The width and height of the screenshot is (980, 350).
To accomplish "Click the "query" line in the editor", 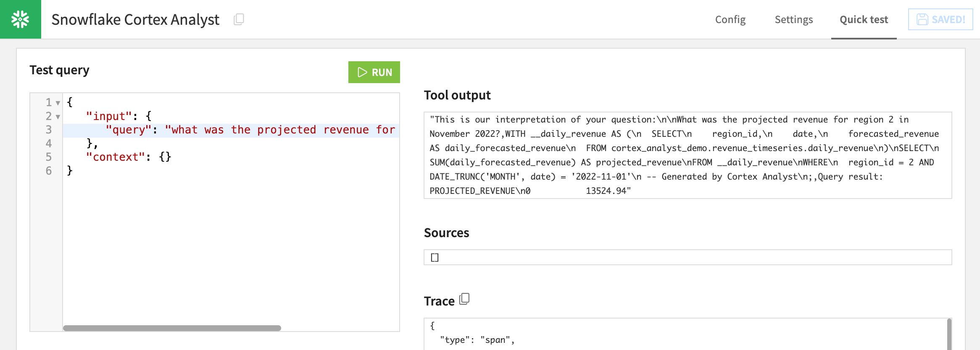I will pos(231,130).
